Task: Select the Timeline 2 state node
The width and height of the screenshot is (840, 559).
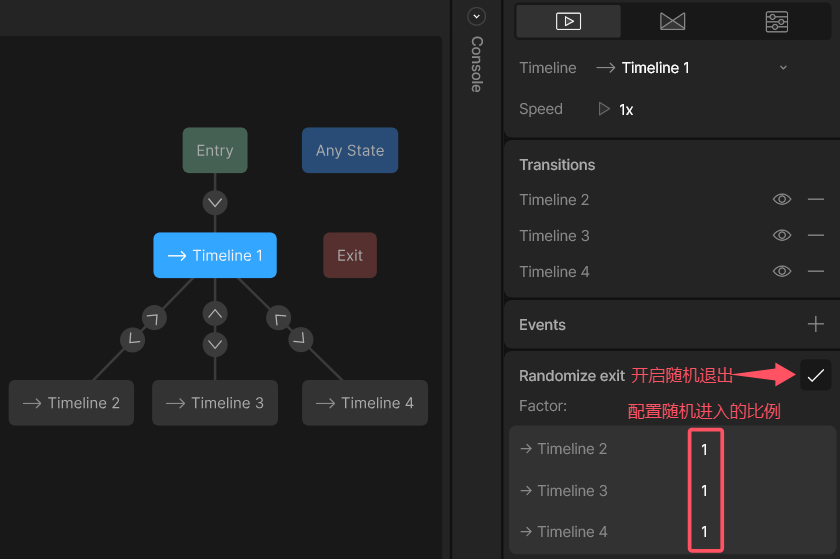Action: click(x=71, y=403)
